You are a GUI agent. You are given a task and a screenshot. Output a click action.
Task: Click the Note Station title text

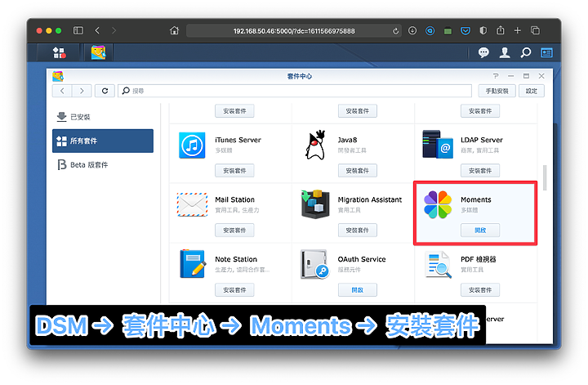tap(236, 259)
